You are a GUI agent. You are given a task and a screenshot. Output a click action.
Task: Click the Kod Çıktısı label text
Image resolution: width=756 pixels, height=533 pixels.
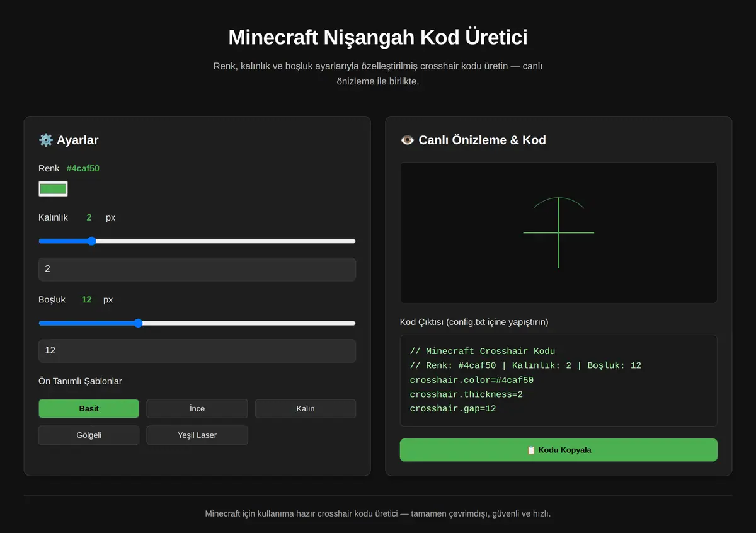[x=474, y=322]
